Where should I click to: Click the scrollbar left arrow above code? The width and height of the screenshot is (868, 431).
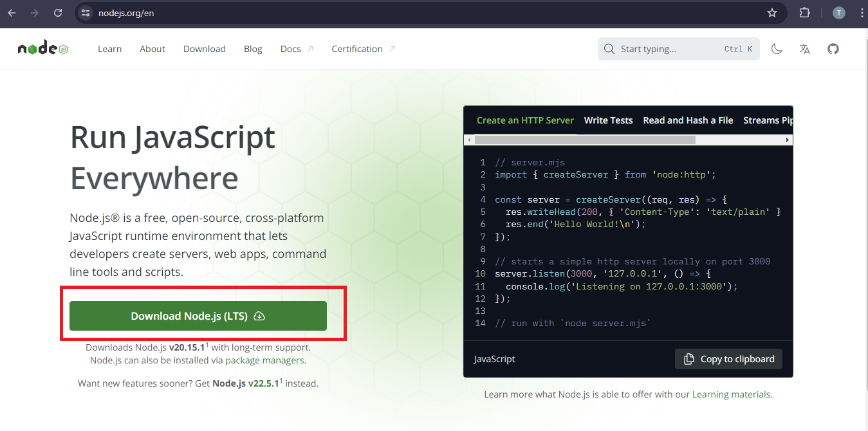(x=469, y=140)
